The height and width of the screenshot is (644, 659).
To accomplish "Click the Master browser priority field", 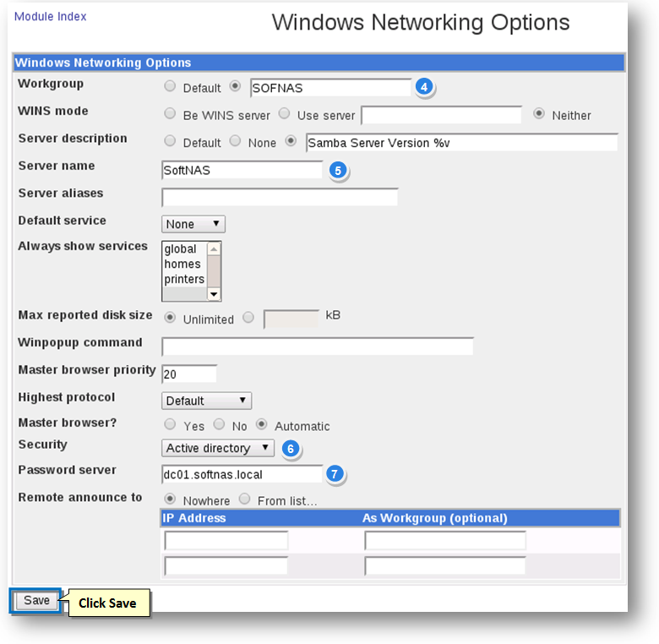I will tap(189, 374).
